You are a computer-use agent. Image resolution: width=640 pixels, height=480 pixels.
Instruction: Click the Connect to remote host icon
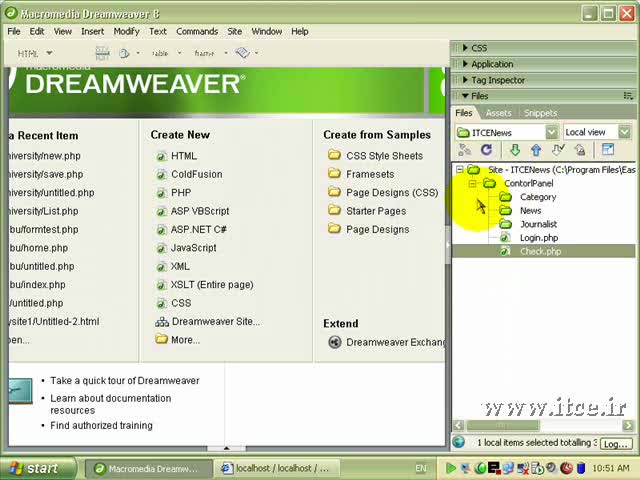464,150
